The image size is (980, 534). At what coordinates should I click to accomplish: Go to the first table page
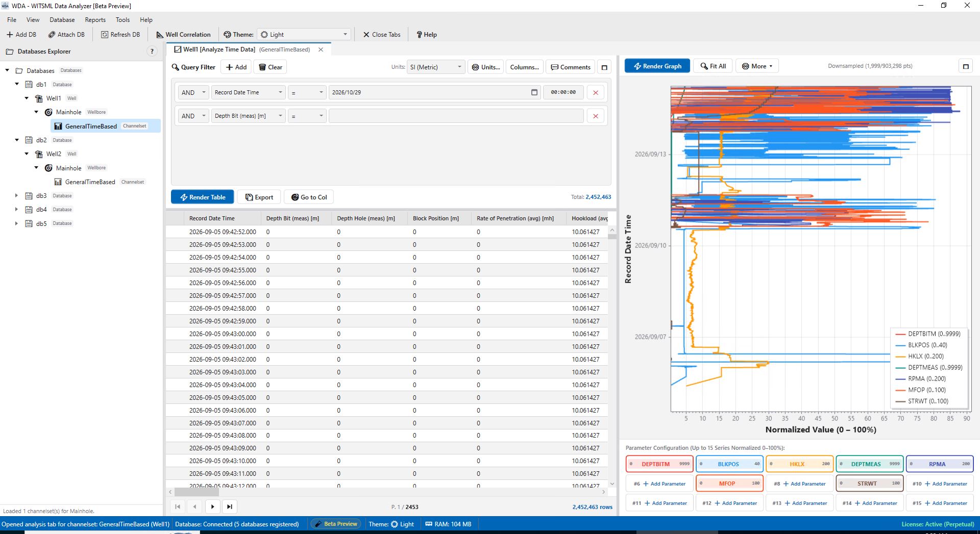tap(178, 506)
